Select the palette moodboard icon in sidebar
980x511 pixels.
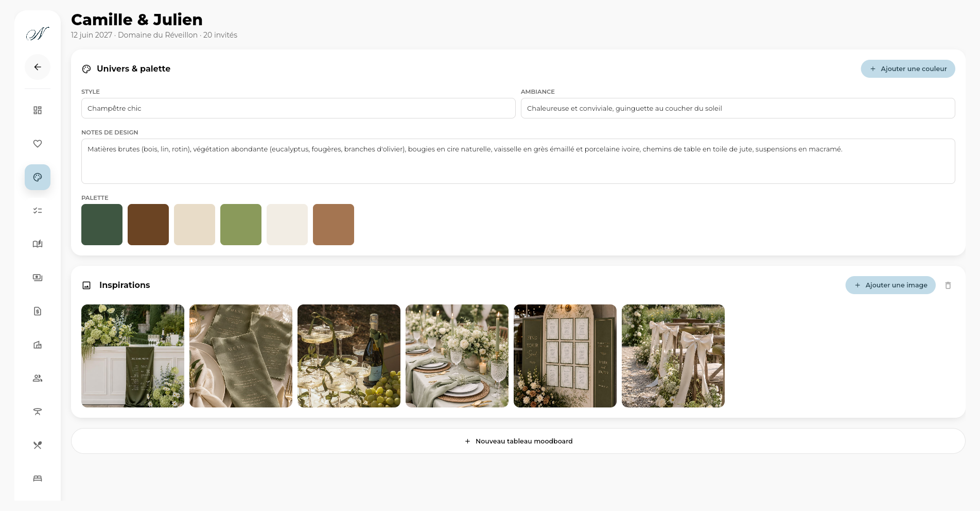coord(38,177)
